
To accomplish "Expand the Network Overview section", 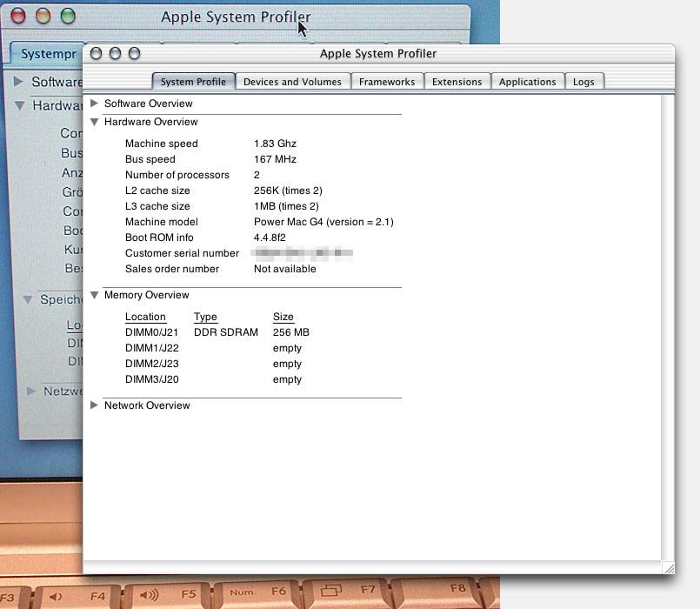I will tap(94, 405).
